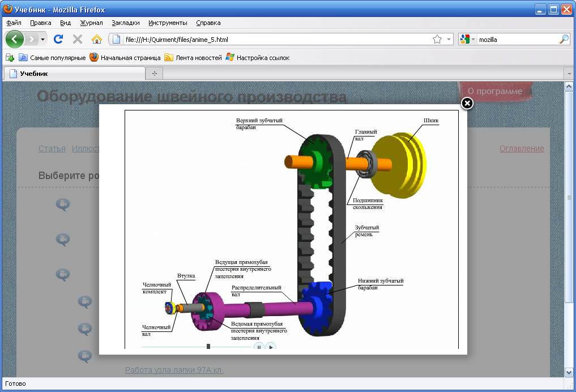This screenshot has width=576, height=392.
Task: Click the Back navigation arrow button
Action: [x=15, y=39]
